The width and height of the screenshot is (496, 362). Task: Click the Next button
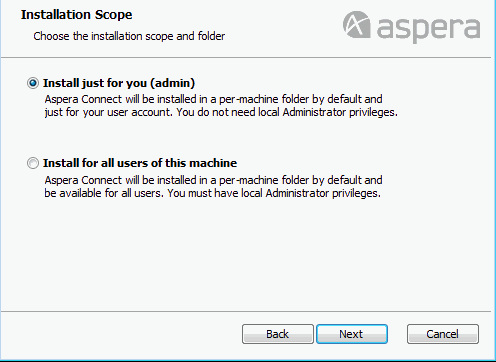(x=352, y=334)
